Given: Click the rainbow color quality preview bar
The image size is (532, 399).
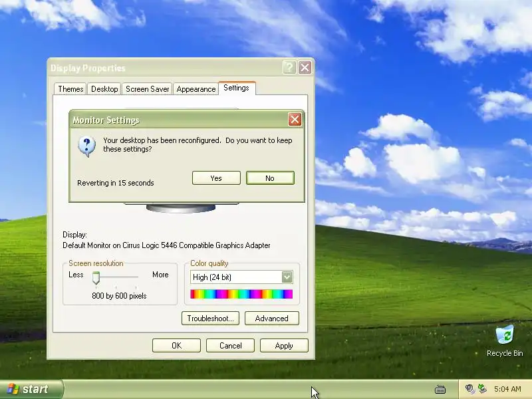Looking at the screenshot, I should 241,294.
